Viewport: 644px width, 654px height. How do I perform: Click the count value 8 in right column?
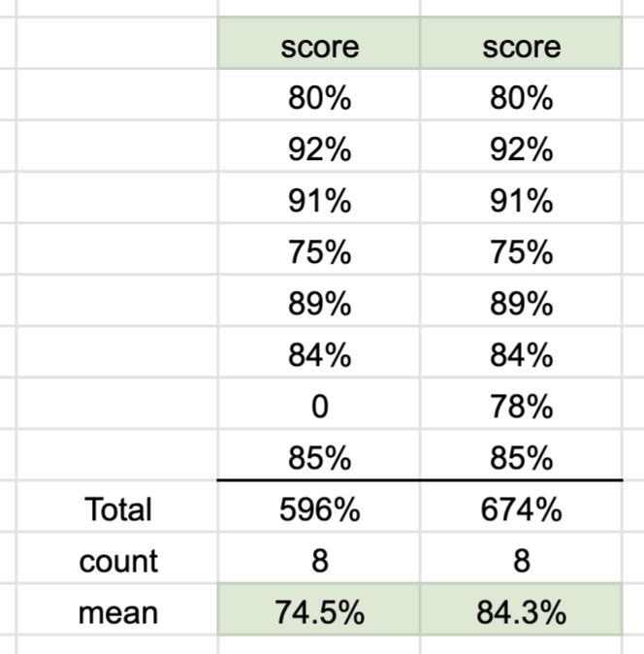pos(521,558)
